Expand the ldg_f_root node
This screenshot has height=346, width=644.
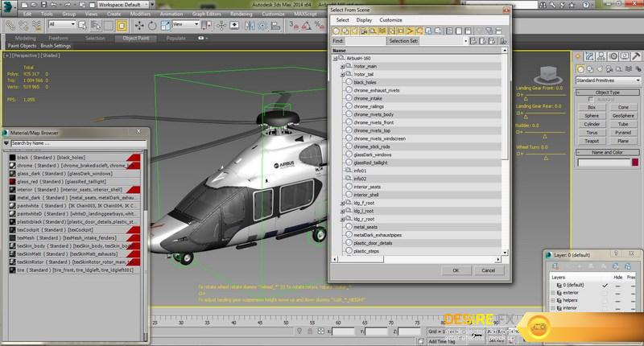click(x=342, y=204)
